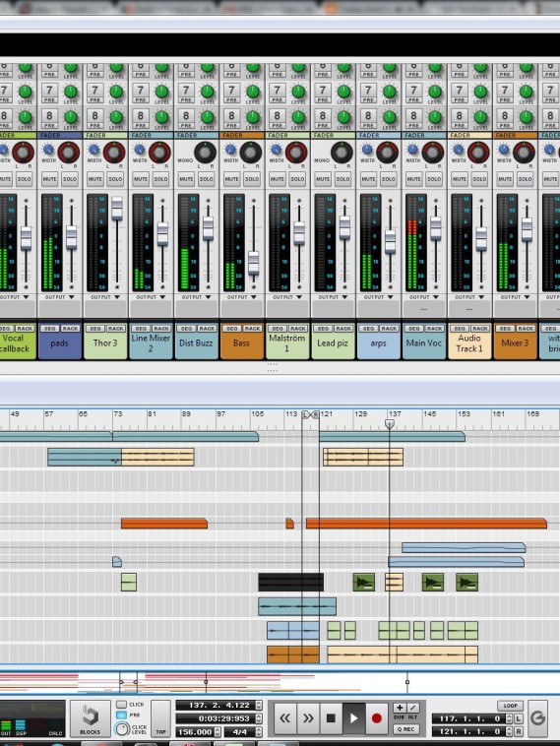Open the Blocks button in transport
Image resolution: width=560 pixels, height=746 pixels.
coord(90,719)
